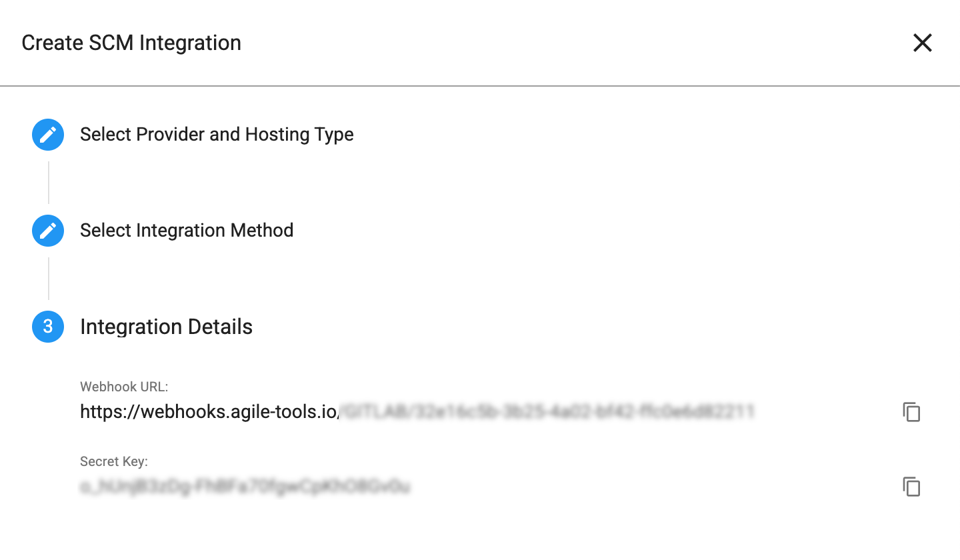The width and height of the screenshot is (960, 560).
Task: Click the "Webhook URL:" field label
Action: (x=124, y=387)
